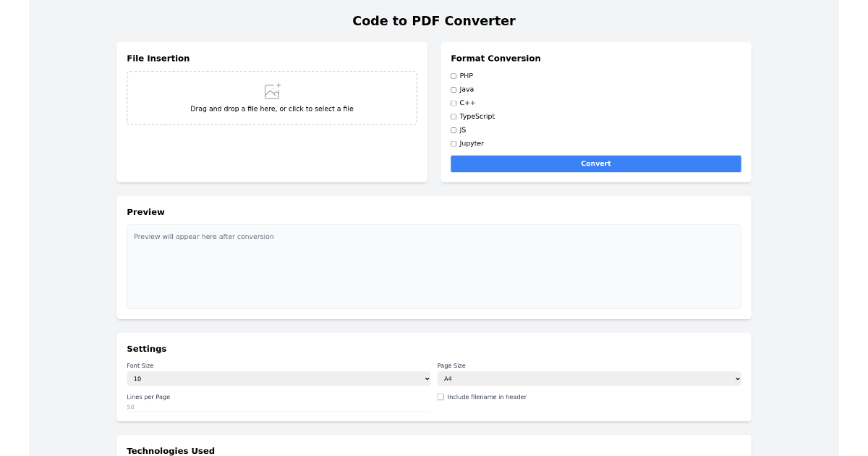868x456 pixels.
Task: Click the 'Code to PDF Converter' title
Action: 434,21
